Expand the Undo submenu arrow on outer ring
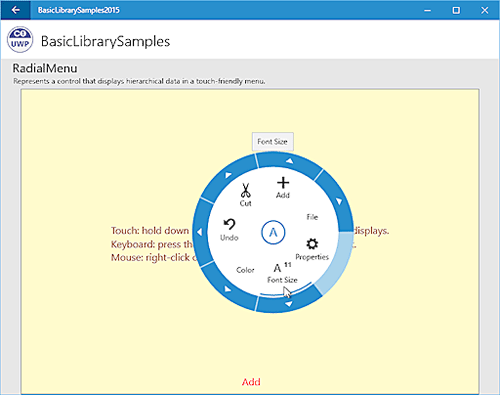This screenshot has height=395, width=500. (x=199, y=232)
